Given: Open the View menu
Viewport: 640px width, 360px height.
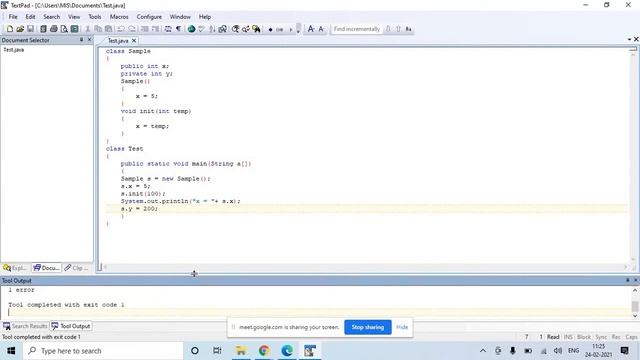Looking at the screenshot, I should click(x=74, y=17).
